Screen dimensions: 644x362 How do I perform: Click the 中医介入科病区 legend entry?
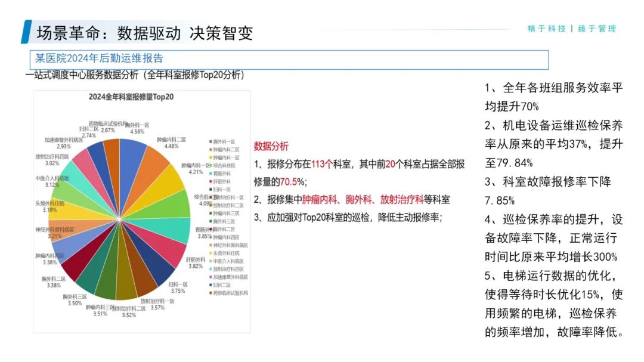227,261
